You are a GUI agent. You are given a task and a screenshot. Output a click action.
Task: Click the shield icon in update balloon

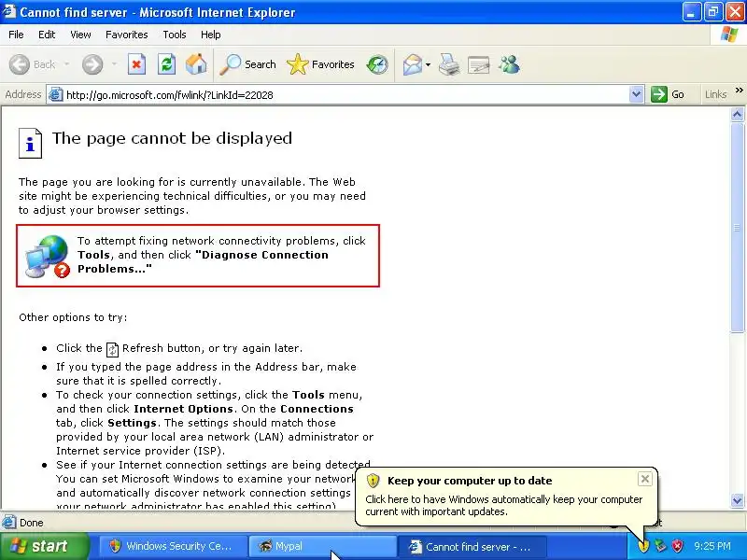pyautogui.click(x=373, y=481)
